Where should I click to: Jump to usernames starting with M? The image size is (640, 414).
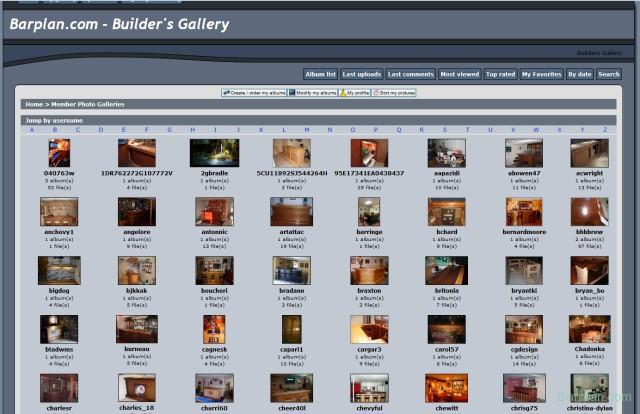tap(307, 130)
